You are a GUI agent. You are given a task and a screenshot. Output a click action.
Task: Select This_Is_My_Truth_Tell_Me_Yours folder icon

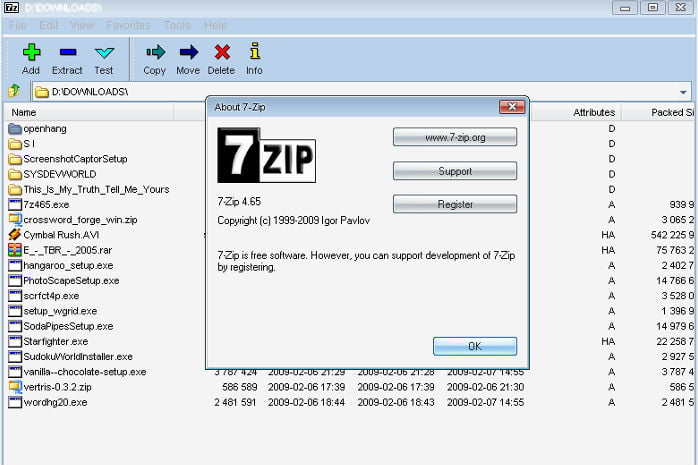[15, 190]
